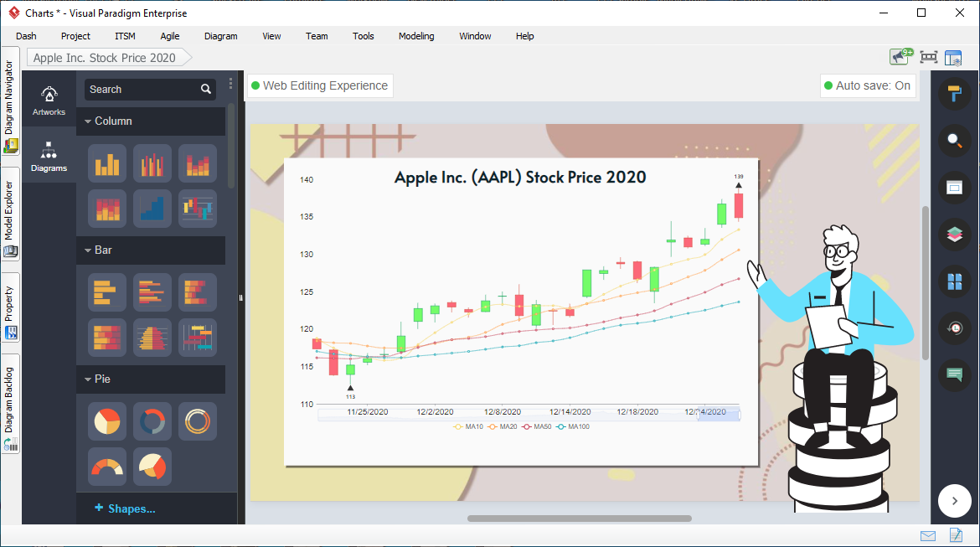This screenshot has width=980, height=547.
Task: Select the stacked bar chart icon
Action: coord(198,292)
